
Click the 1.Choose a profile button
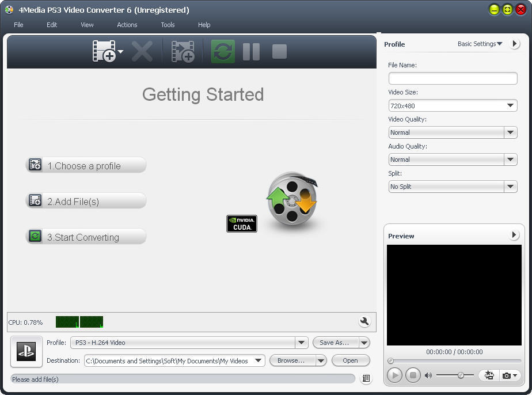pyautogui.click(x=86, y=165)
